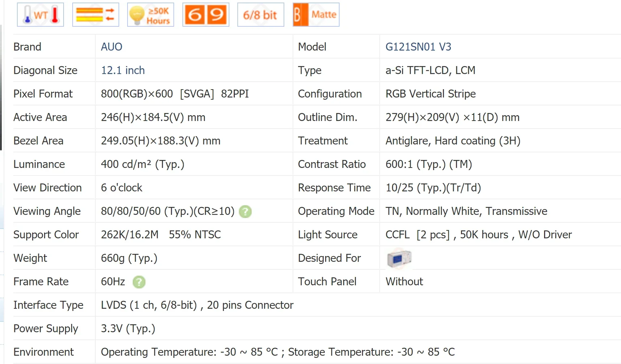The image size is (621, 364).
Task: Select the a-Si TFT-LCD, LCM type text
Action: [431, 70]
